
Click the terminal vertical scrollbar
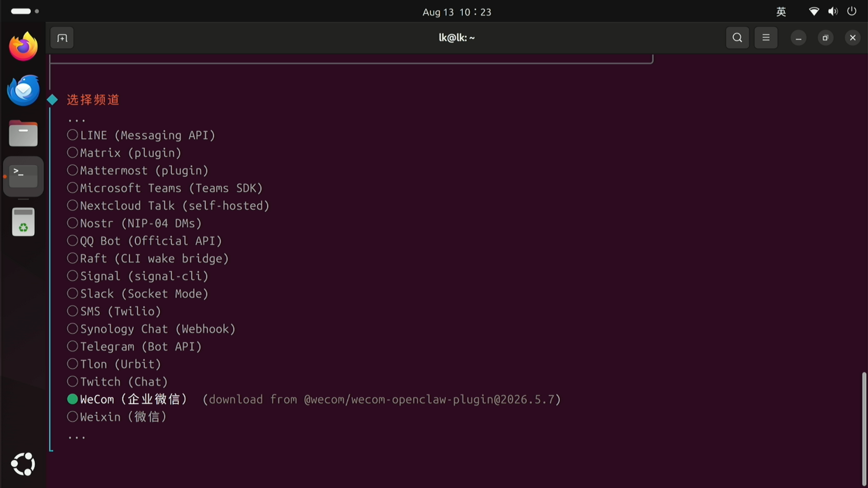(x=864, y=428)
